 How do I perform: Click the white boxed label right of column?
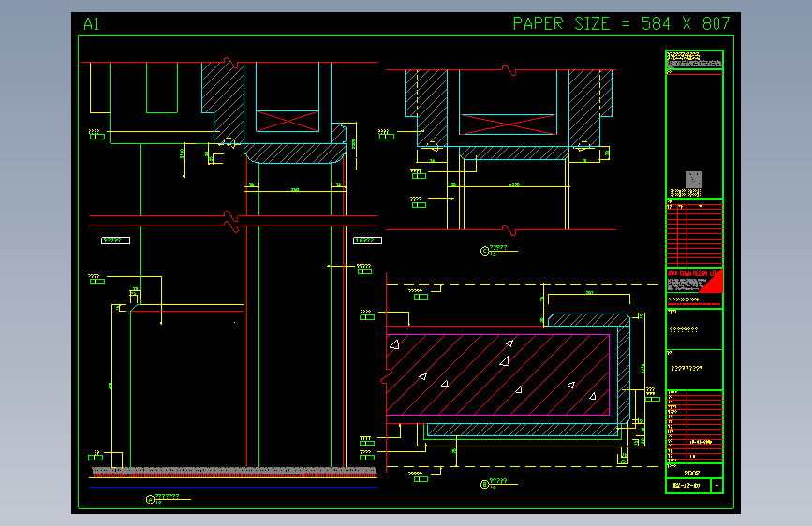[367, 241]
